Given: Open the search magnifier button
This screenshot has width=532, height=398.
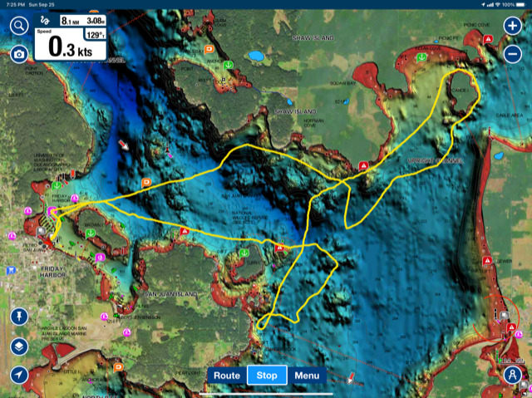Looking at the screenshot, I should point(19,26).
